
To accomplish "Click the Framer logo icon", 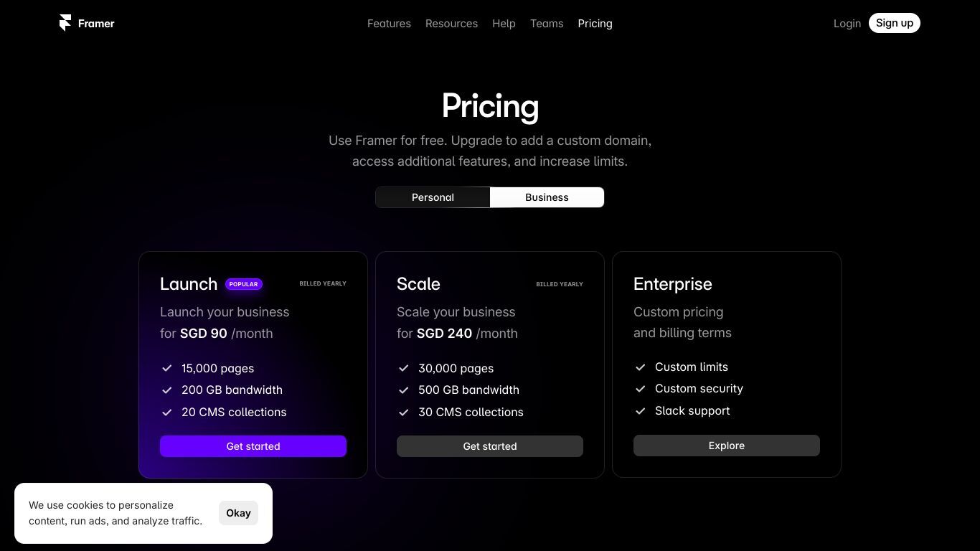I will [x=65, y=23].
